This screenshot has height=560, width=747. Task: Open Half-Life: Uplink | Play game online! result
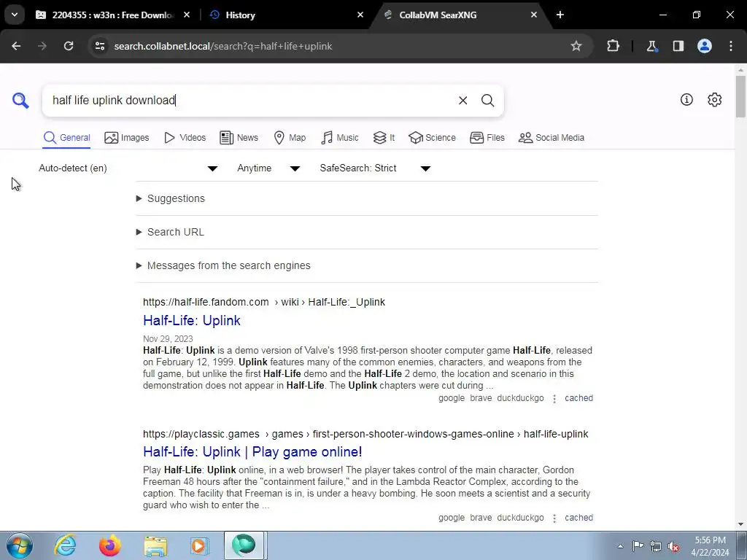click(x=252, y=451)
